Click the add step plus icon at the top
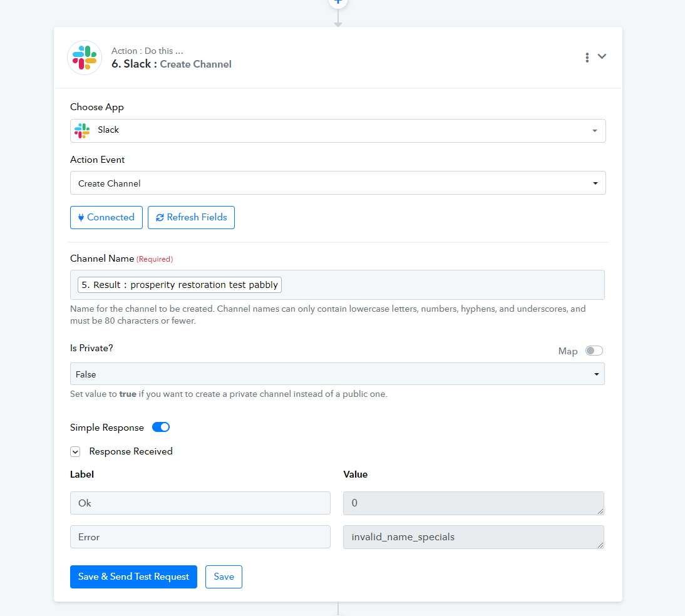 (337, 2)
